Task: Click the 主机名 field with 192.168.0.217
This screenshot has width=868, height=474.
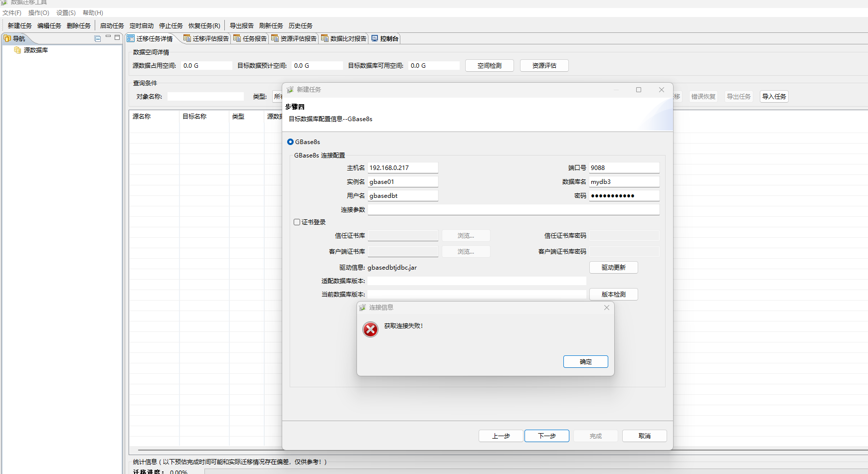Action: pos(403,168)
